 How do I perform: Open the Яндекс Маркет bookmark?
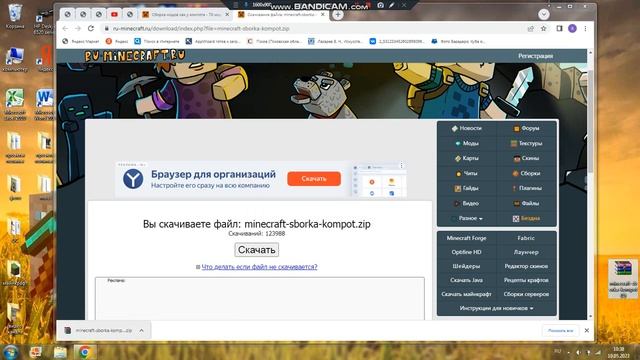(81, 41)
